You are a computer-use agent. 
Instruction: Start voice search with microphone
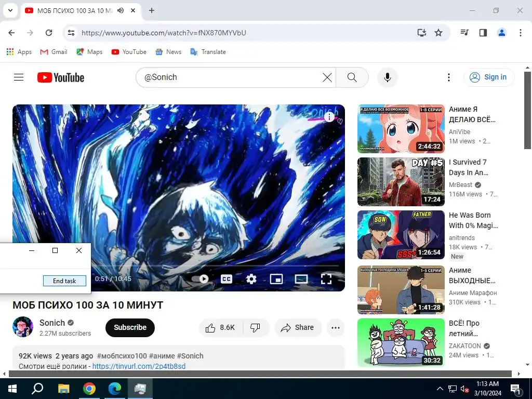pyautogui.click(x=387, y=77)
